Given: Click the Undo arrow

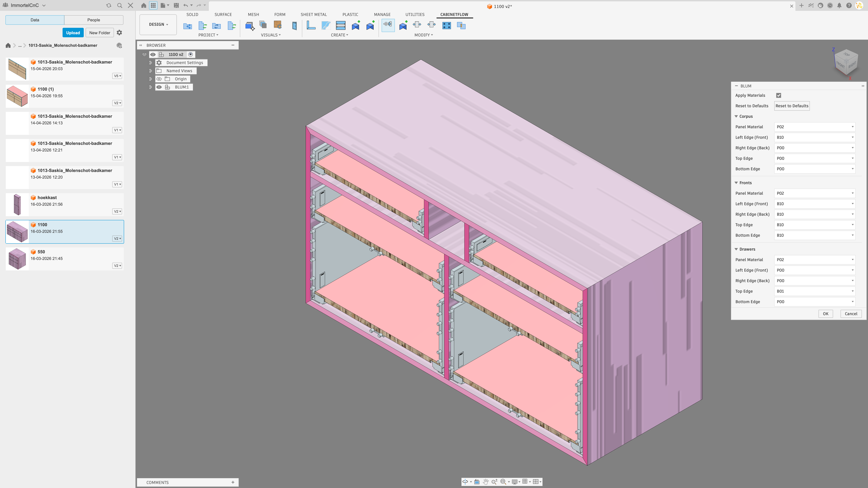Looking at the screenshot, I should [186, 5].
